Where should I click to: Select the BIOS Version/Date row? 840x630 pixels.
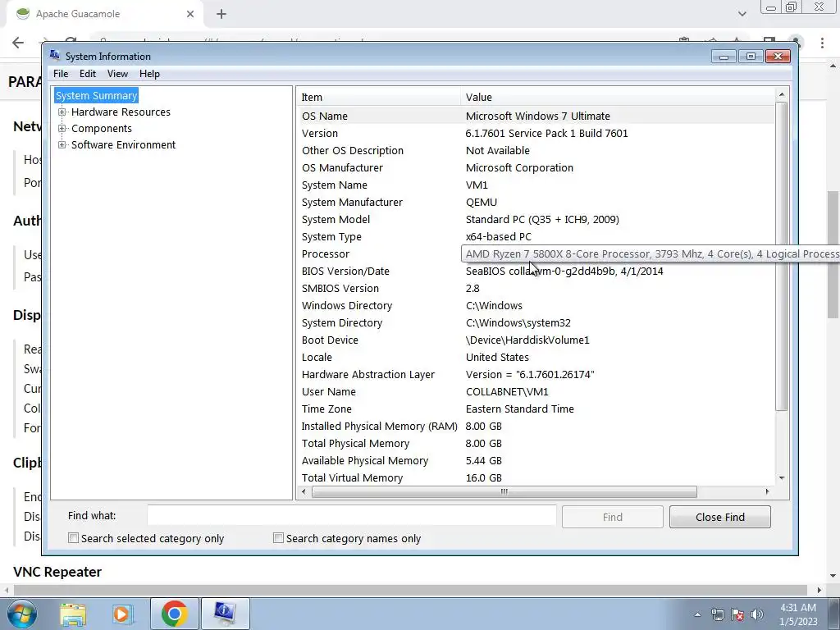point(535,271)
